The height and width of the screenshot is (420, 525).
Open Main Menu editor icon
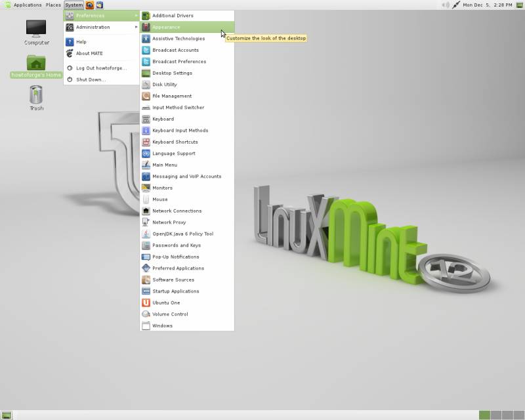coord(146,165)
